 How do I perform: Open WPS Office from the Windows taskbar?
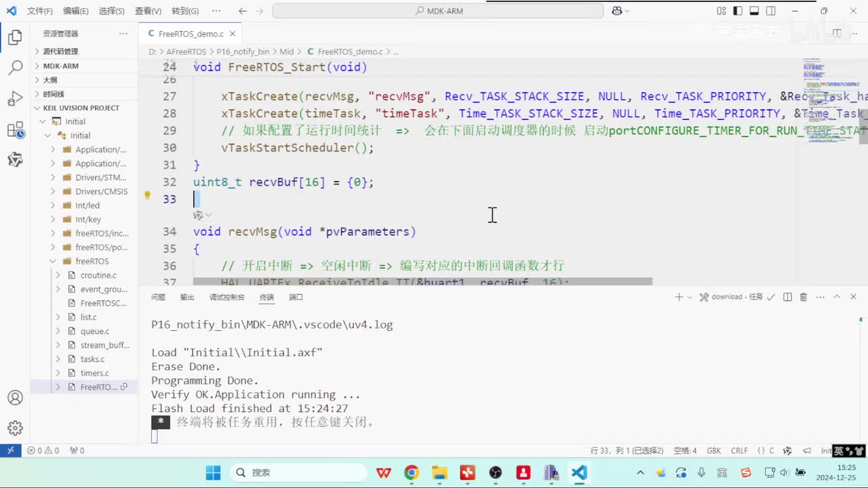pyautogui.click(x=384, y=472)
